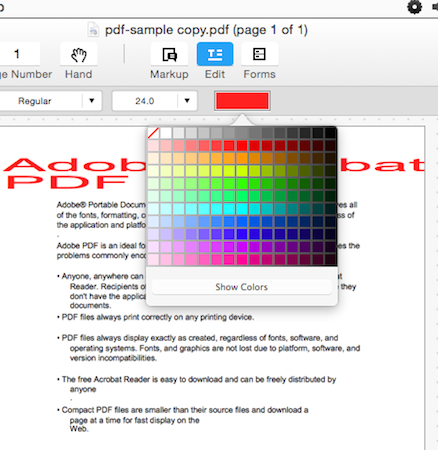Screen dimensions: 438x450
Task: Open the Markup tool
Action: tap(169, 55)
